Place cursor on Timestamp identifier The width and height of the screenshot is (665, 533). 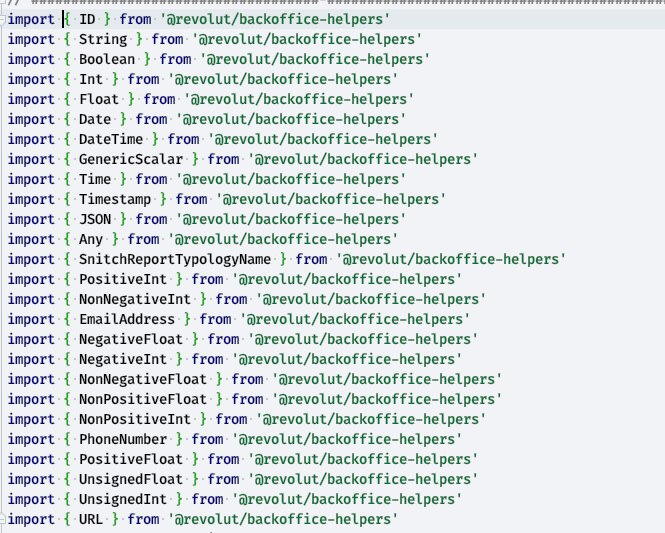[x=115, y=199]
